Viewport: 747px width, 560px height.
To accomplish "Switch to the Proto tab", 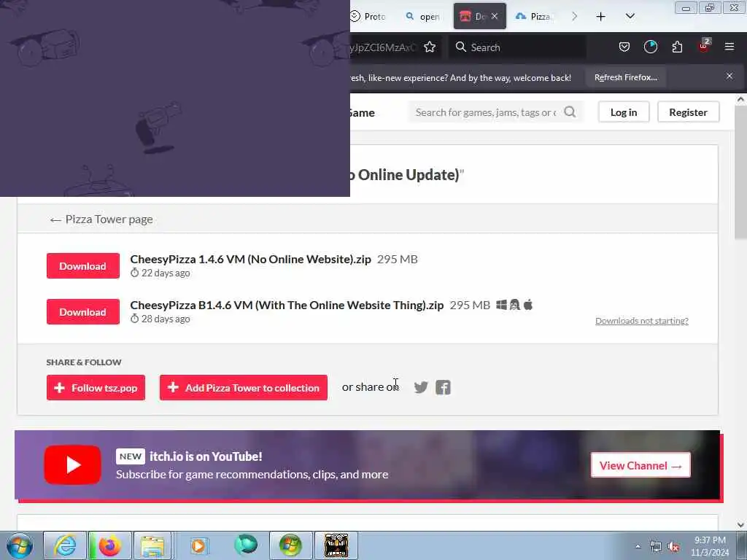I will (x=368, y=17).
